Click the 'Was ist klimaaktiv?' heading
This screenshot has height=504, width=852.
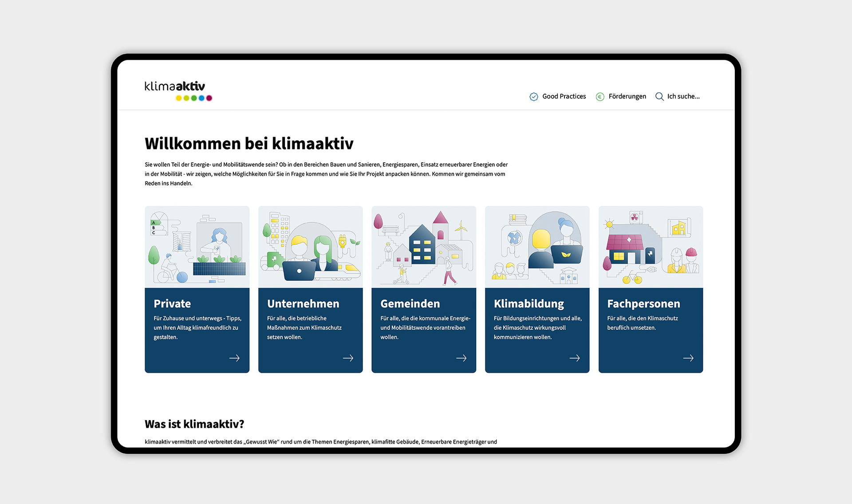[194, 424]
